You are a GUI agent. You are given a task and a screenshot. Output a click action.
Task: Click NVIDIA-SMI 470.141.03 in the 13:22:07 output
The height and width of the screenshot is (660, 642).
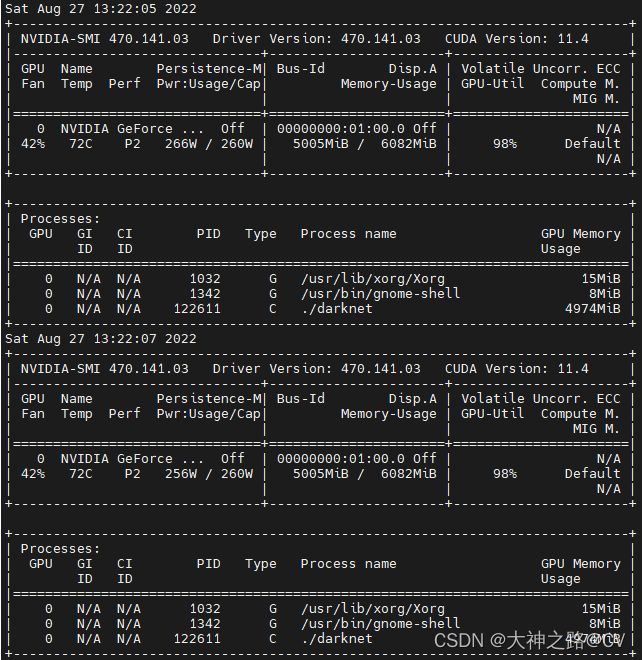(105, 369)
